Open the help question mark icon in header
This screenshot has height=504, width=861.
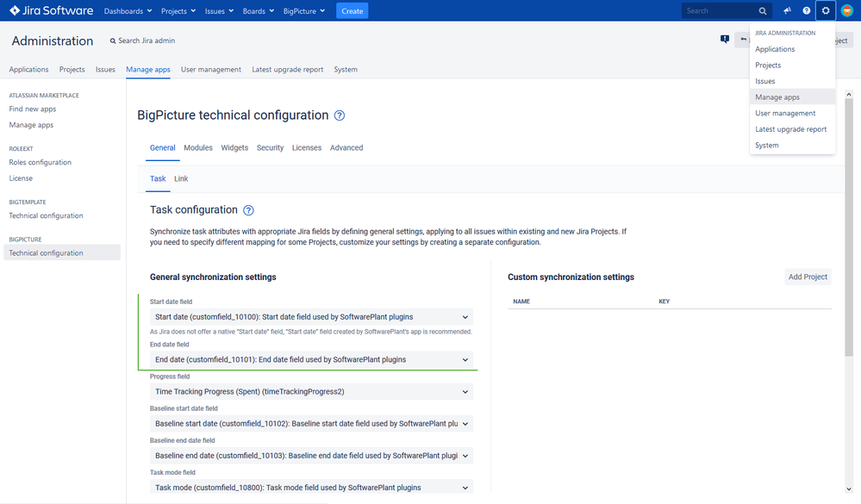[806, 10]
